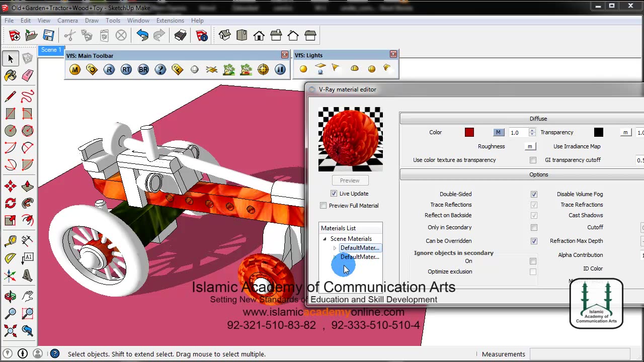Click the Preview button
Image resolution: width=644 pixels, height=362 pixels.
[350, 180]
